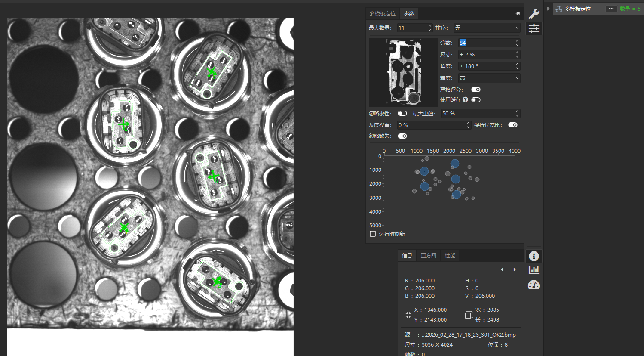The height and width of the screenshot is (356, 644).
Task: Switch to the 多模板定位 tab
Action: click(x=382, y=13)
